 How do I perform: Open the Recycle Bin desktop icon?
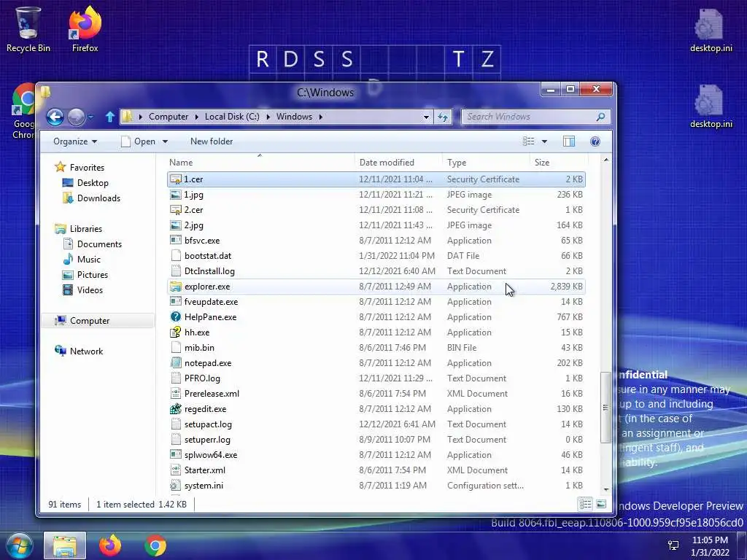tap(28, 28)
